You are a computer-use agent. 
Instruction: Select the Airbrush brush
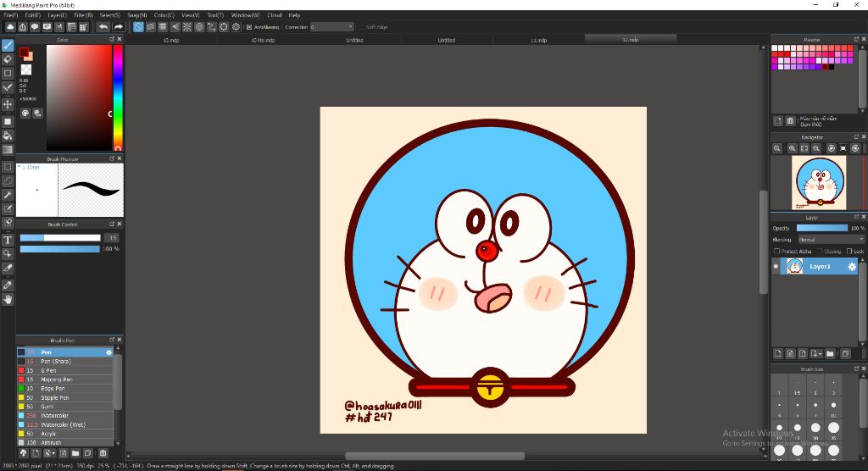65,443
